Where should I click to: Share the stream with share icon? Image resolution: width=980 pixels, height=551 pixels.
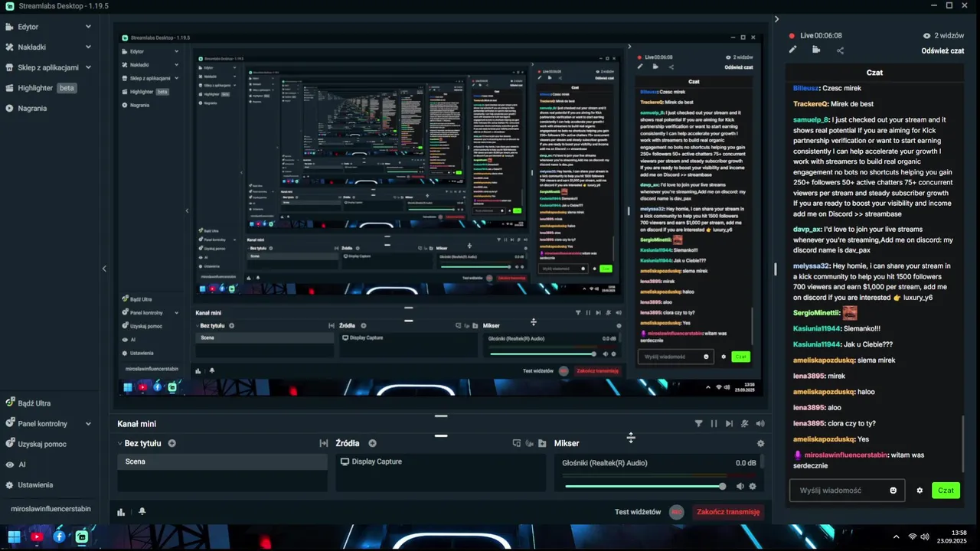pos(840,51)
